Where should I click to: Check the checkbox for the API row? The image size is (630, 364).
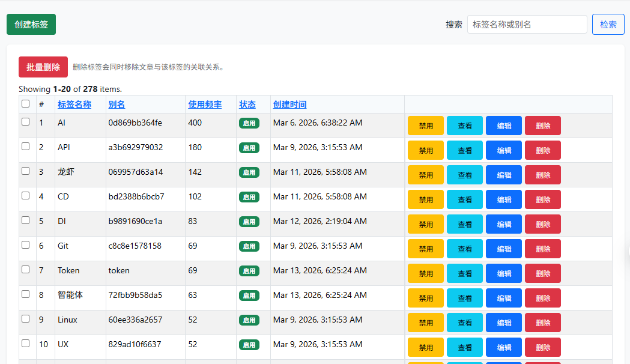[x=26, y=146]
